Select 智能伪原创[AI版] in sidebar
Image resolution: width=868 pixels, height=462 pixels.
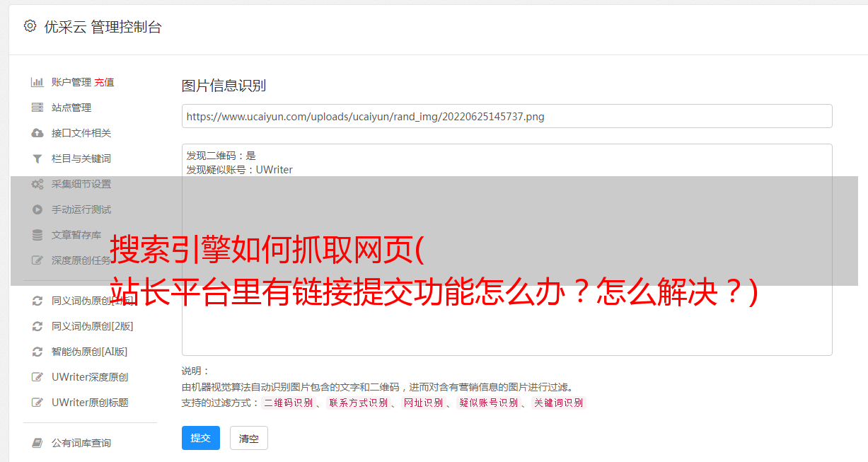click(x=90, y=352)
